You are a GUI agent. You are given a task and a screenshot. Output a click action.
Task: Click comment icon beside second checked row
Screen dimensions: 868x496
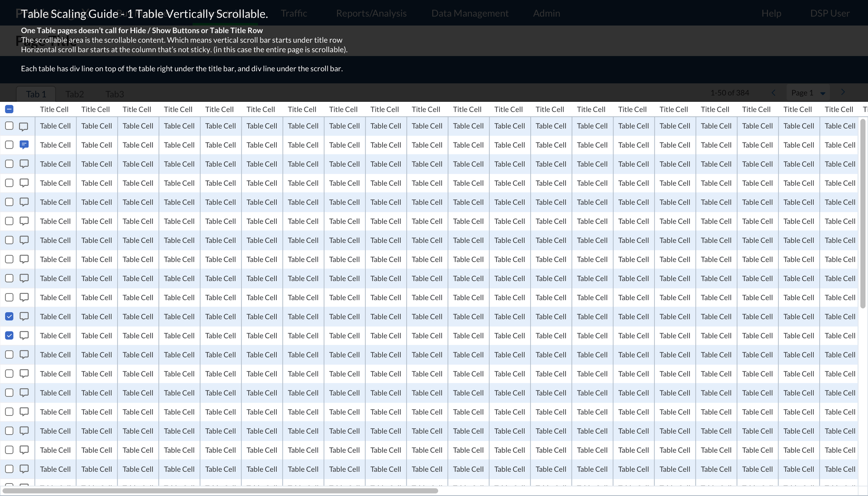[24, 335]
